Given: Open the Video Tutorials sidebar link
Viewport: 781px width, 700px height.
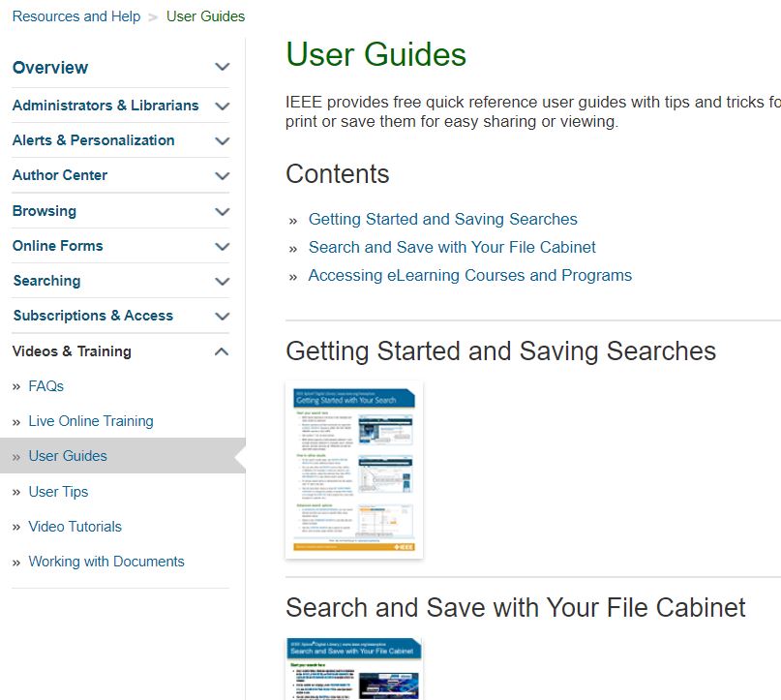Looking at the screenshot, I should coord(75,527).
